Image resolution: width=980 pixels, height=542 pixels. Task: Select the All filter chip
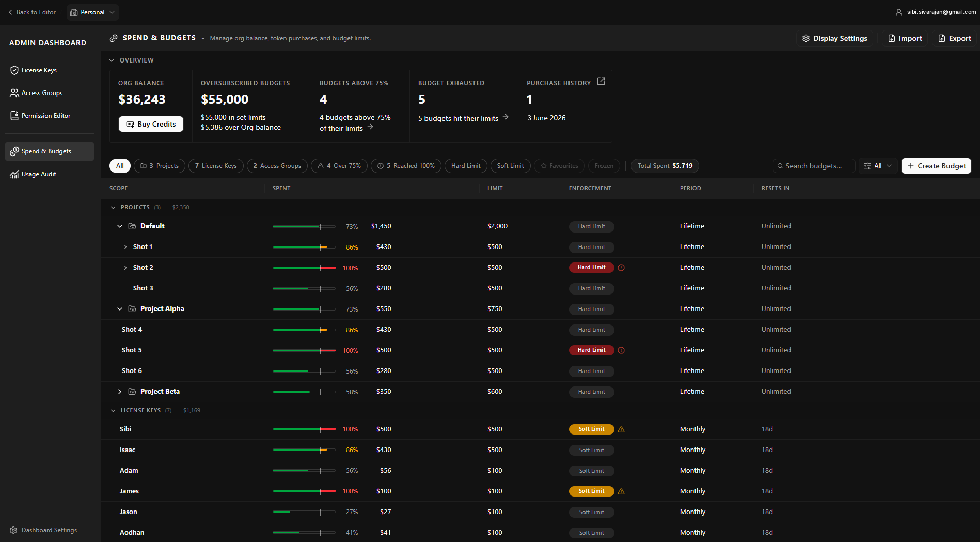point(120,166)
